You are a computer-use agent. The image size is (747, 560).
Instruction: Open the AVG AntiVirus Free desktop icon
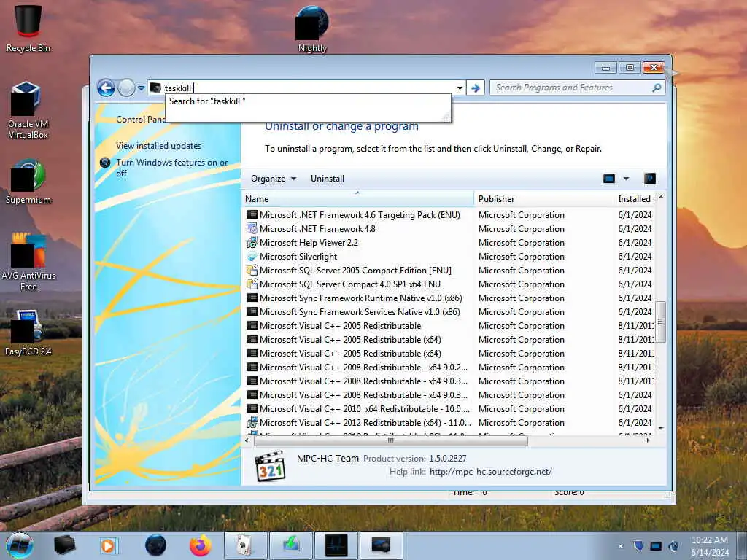[28, 262]
